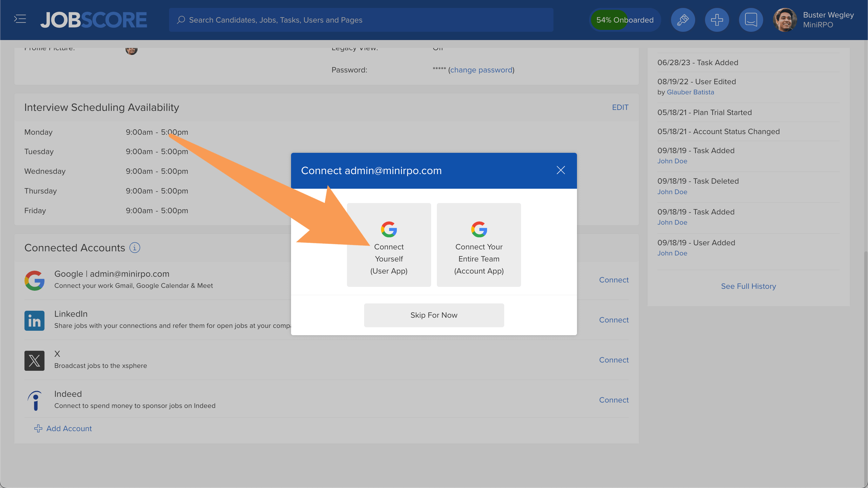This screenshot has width=868, height=488.
Task: Connect the X account
Action: point(614,360)
